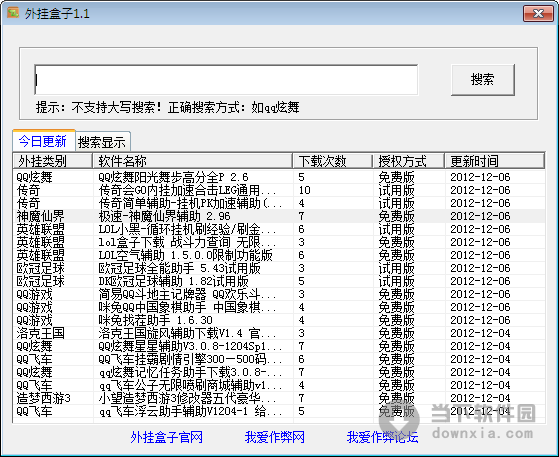
Task: Click download count cell showing 10
Action: (x=305, y=190)
